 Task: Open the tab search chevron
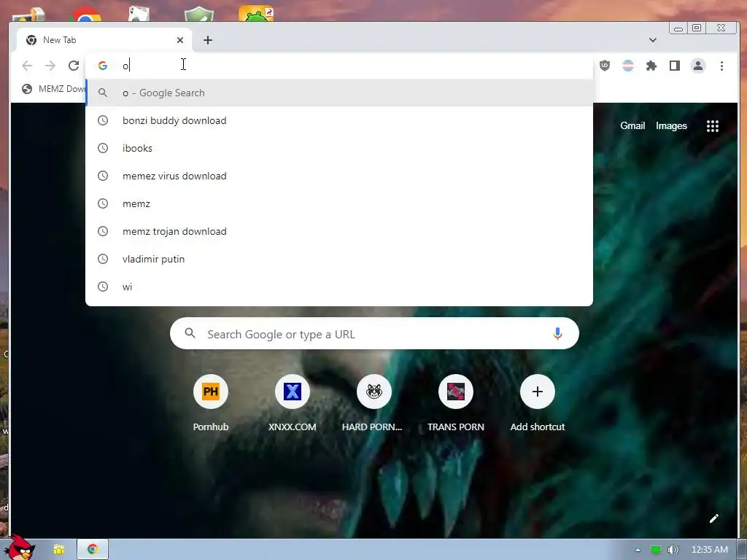pos(653,40)
